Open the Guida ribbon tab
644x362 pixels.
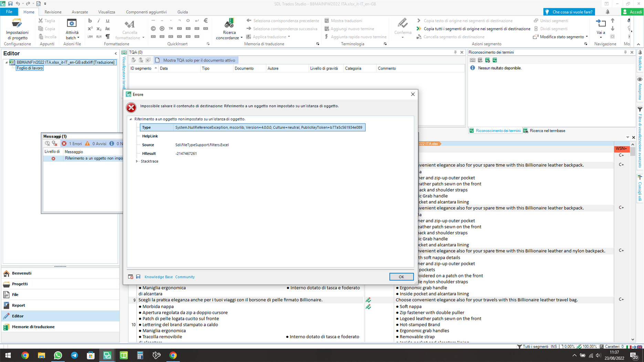pyautogui.click(x=182, y=12)
